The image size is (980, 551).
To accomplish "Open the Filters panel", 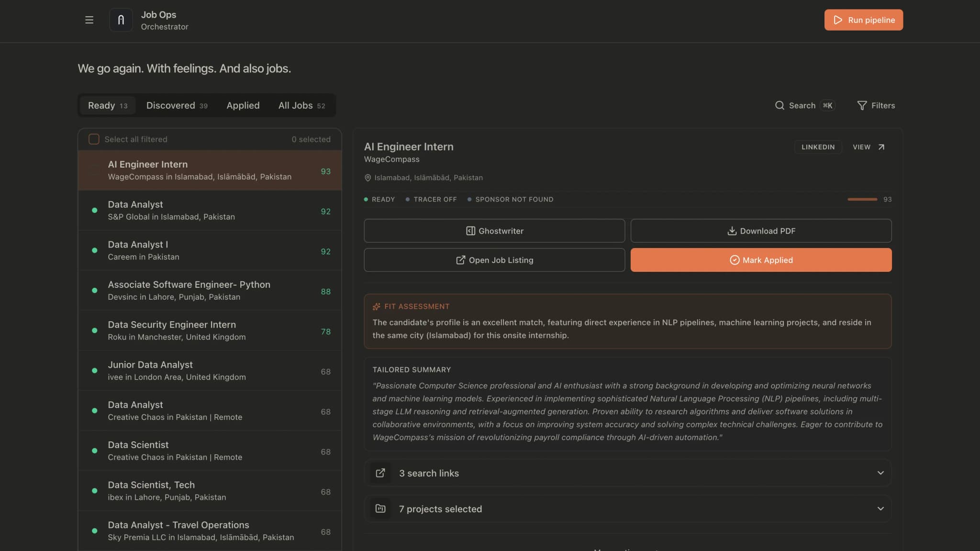I will point(863,105).
